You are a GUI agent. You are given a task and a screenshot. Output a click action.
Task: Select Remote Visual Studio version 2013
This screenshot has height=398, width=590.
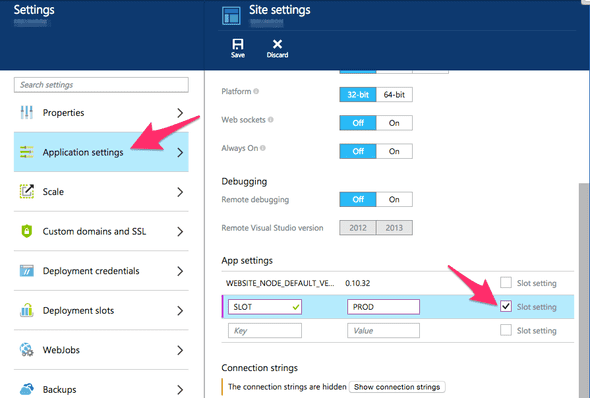394,228
